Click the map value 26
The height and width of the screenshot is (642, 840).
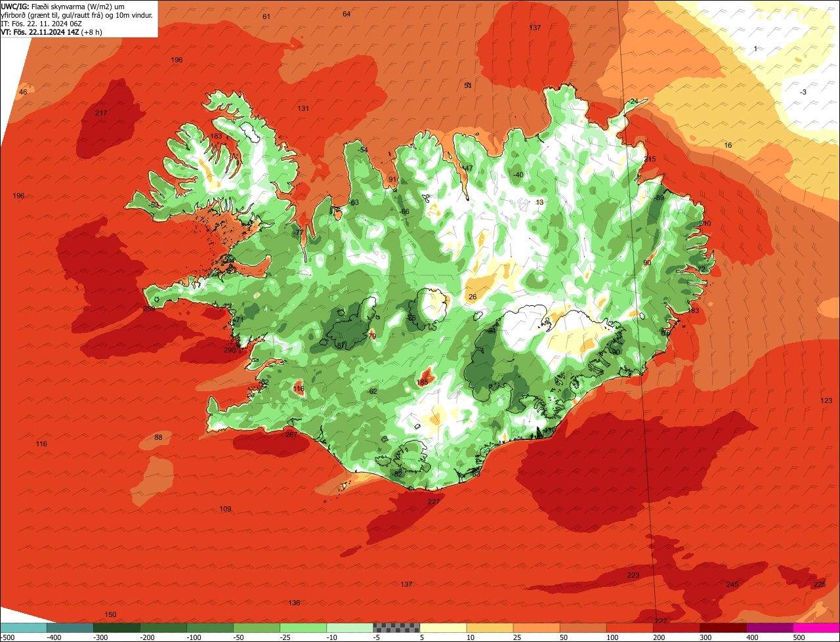click(472, 297)
